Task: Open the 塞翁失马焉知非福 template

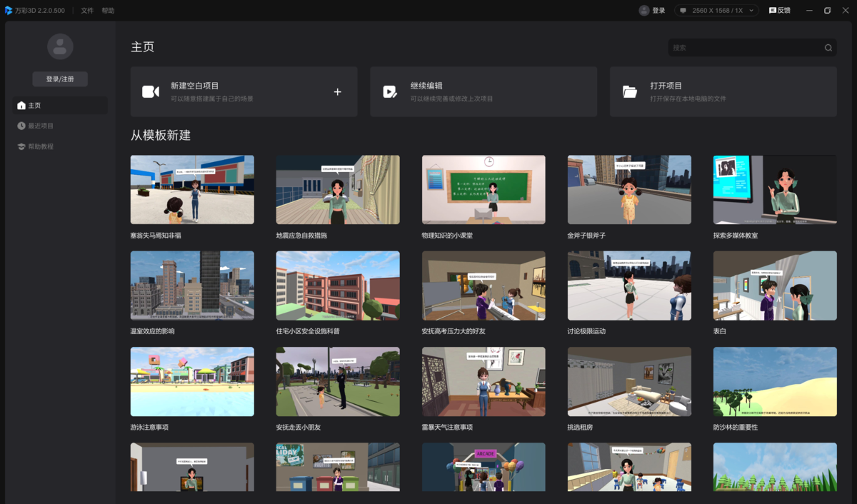Action: pos(191,189)
